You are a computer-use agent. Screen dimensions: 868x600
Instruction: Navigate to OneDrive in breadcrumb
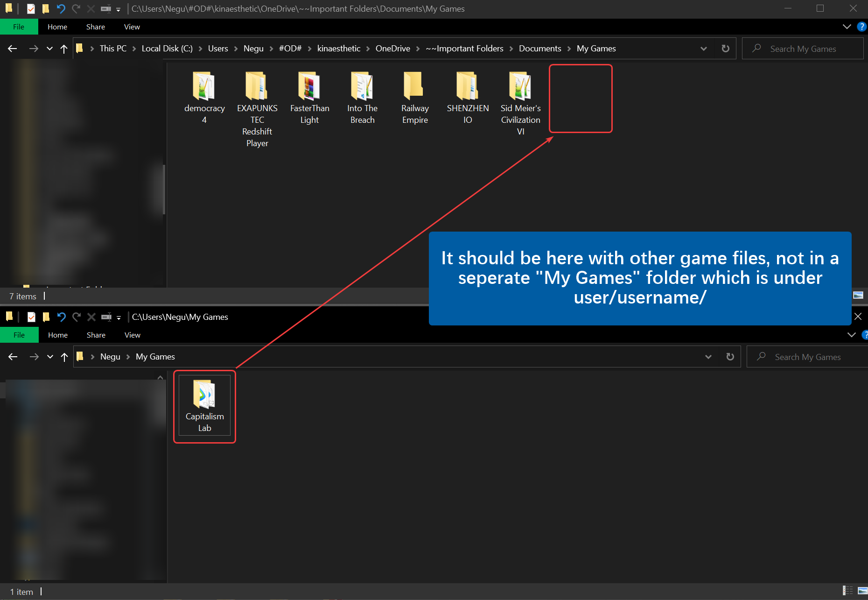[x=393, y=49]
